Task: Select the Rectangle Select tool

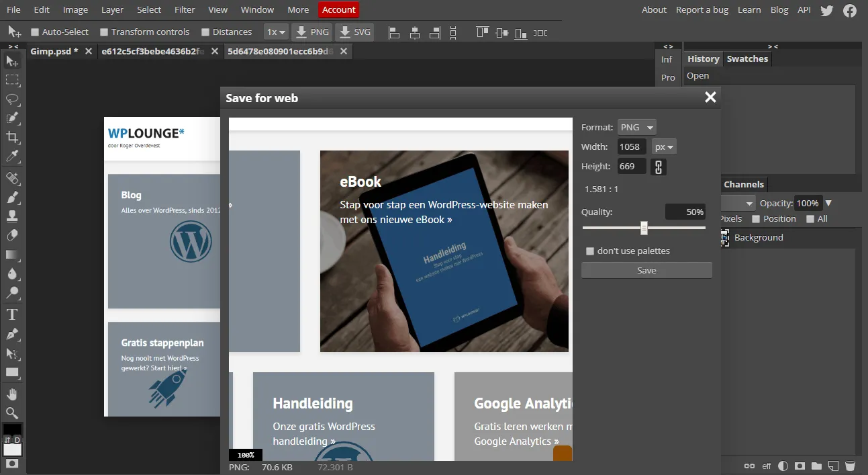Action: point(12,80)
